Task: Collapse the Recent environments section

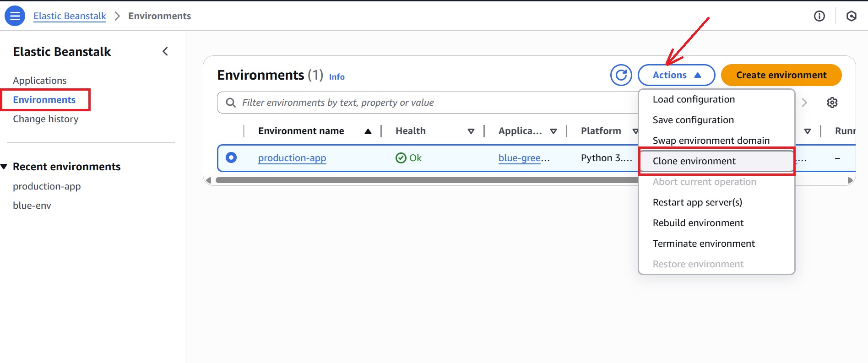Action: tap(5, 167)
